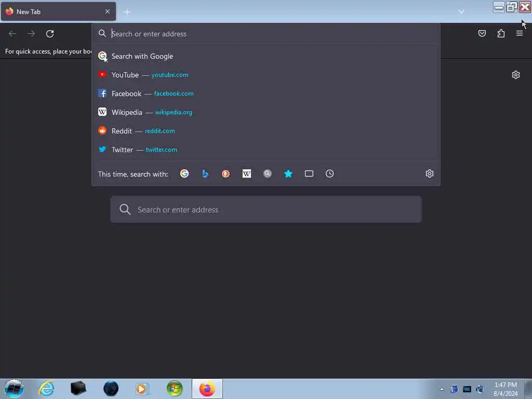Click the Save to Pocket icon
The image size is (532, 399).
pyautogui.click(x=482, y=33)
